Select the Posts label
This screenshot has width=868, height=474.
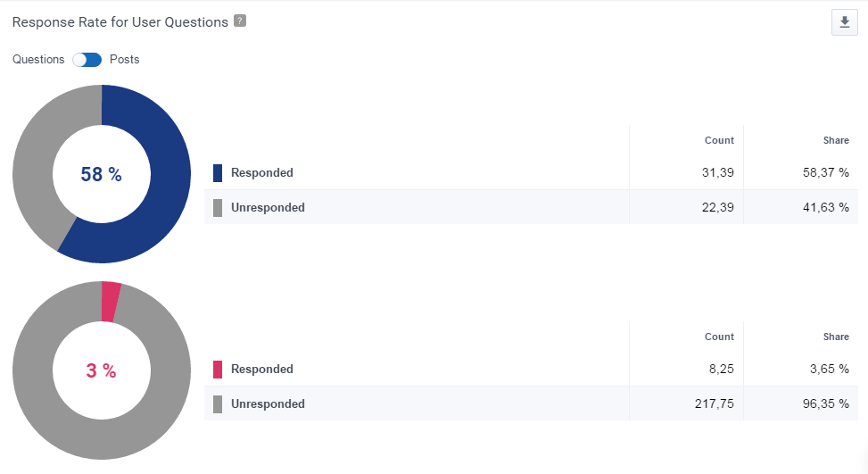pos(125,59)
